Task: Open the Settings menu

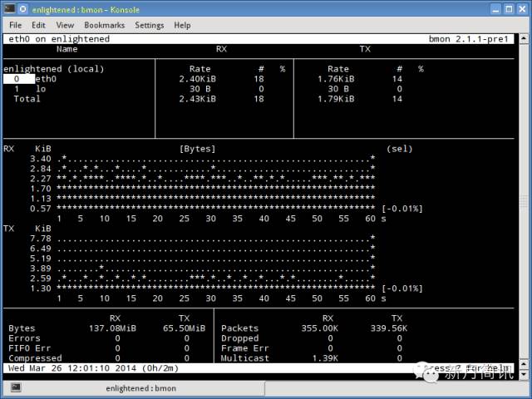Action: [150, 26]
